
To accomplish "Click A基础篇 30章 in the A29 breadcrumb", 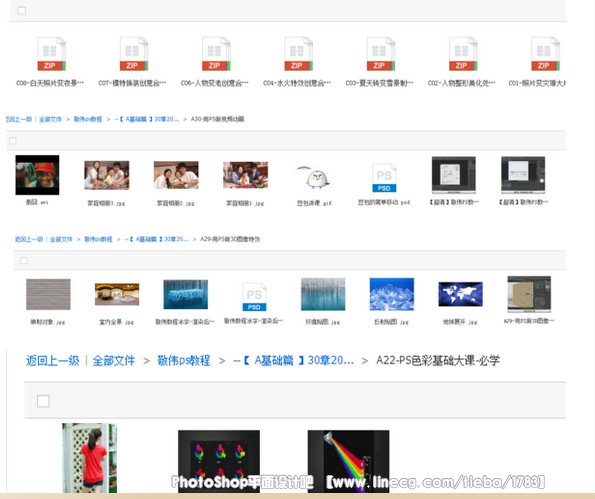I will pyautogui.click(x=156, y=239).
